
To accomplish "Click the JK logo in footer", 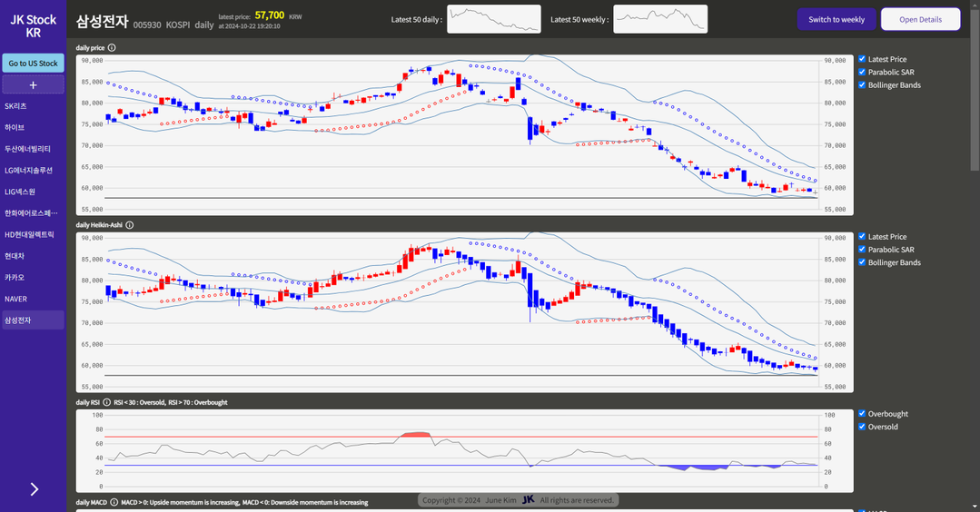I will point(528,500).
